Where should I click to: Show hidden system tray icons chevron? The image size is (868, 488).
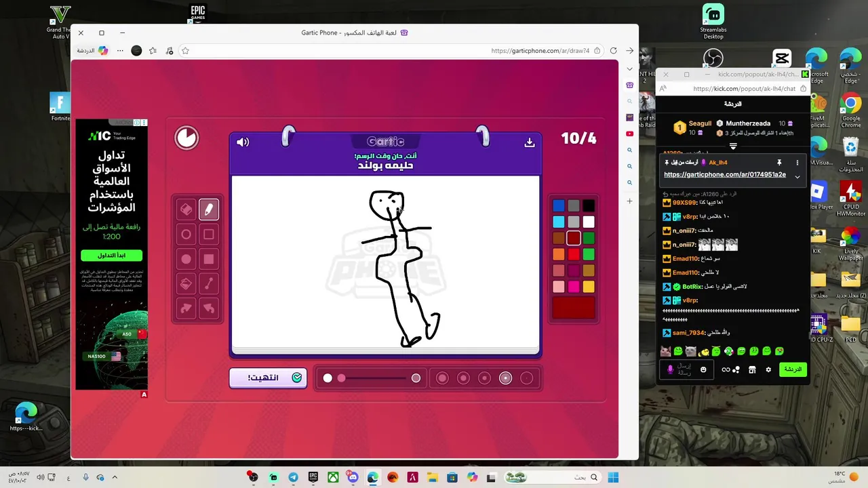[x=115, y=477]
